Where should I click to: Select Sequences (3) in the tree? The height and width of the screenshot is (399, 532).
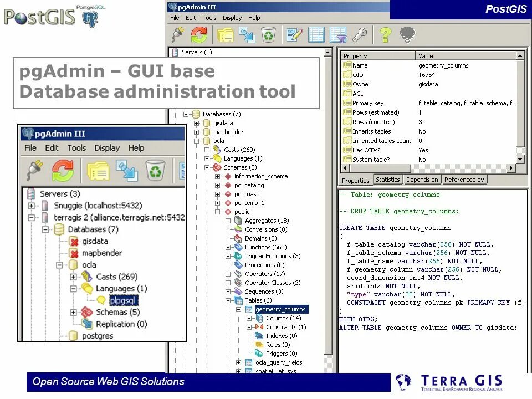coord(264,291)
